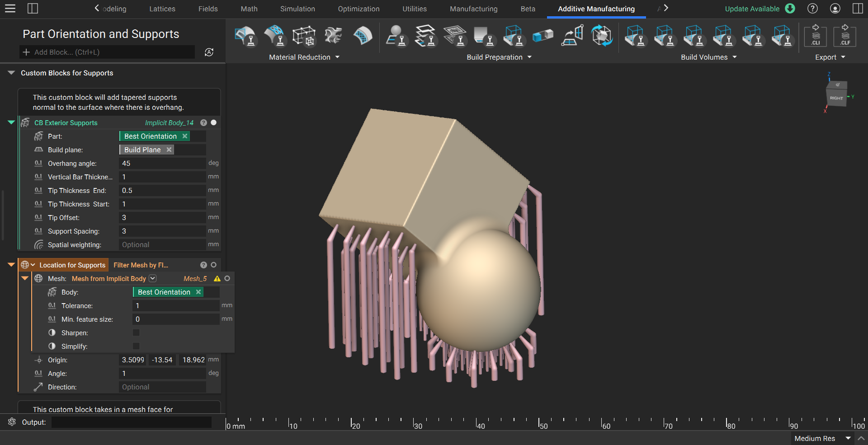The image size is (868, 445).
Task: Open the Fields ribbon tab
Action: (x=208, y=9)
